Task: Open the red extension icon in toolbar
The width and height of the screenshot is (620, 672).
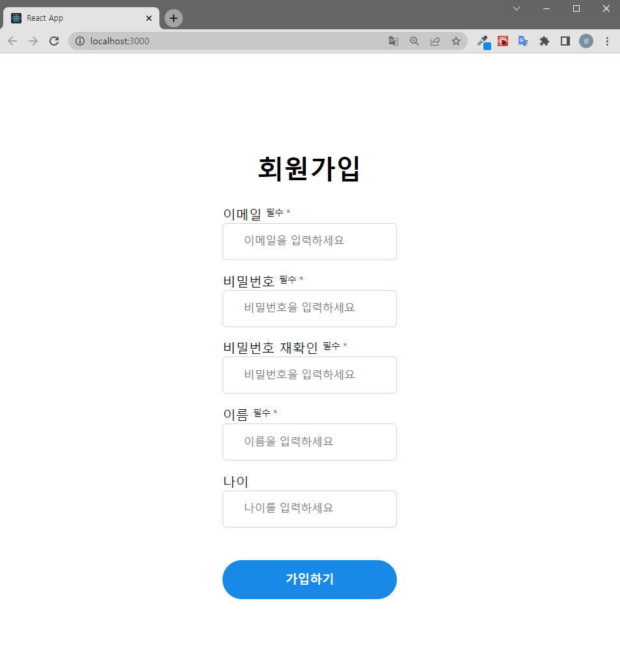Action: tap(503, 41)
